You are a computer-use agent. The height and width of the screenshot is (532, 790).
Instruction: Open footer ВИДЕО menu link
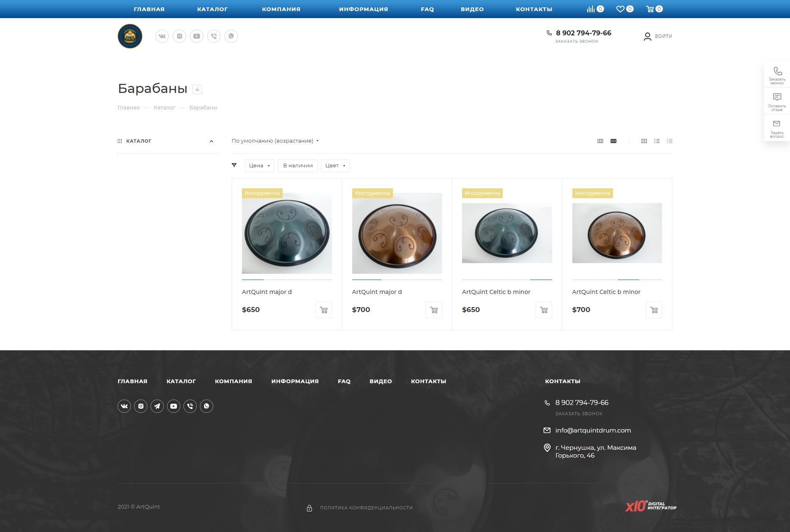click(381, 382)
